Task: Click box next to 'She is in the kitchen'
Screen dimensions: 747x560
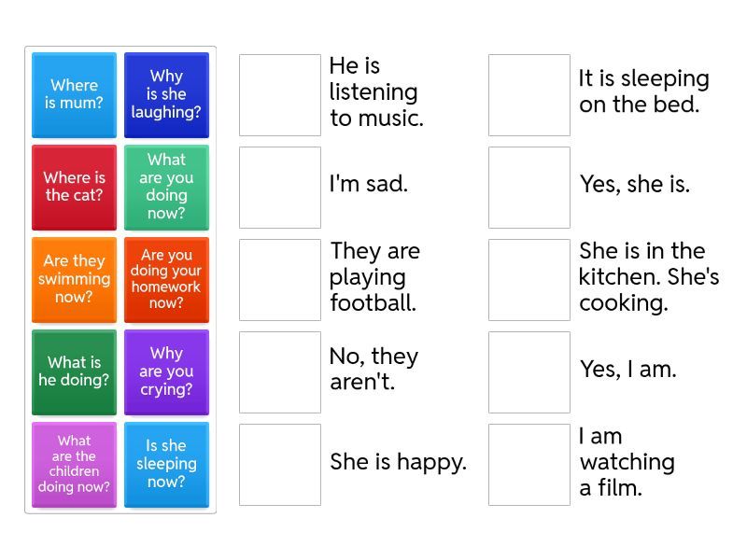Action: click(x=529, y=279)
